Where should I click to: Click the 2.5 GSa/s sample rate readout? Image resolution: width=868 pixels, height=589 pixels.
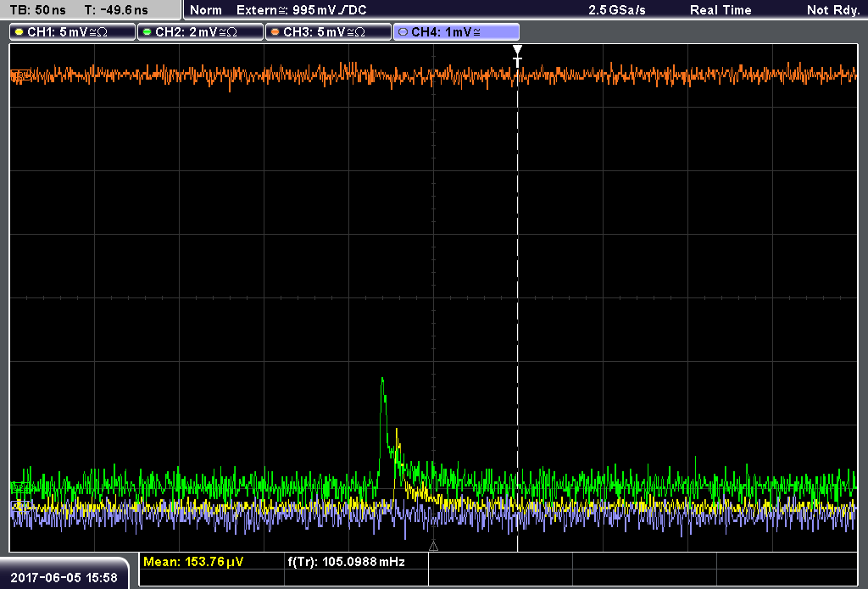pos(617,10)
